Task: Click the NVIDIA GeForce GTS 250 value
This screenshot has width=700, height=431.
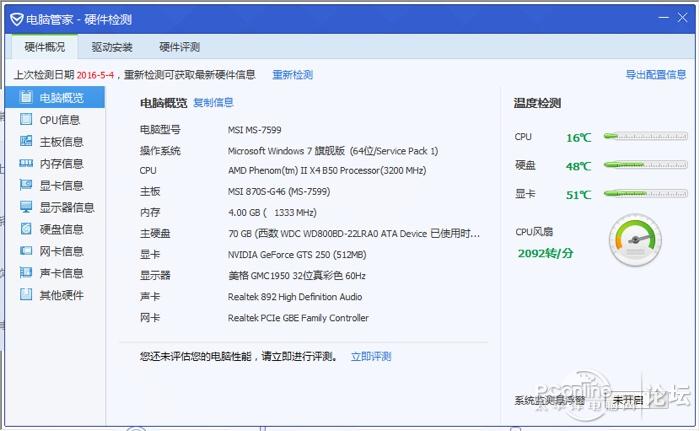Action: [297, 255]
